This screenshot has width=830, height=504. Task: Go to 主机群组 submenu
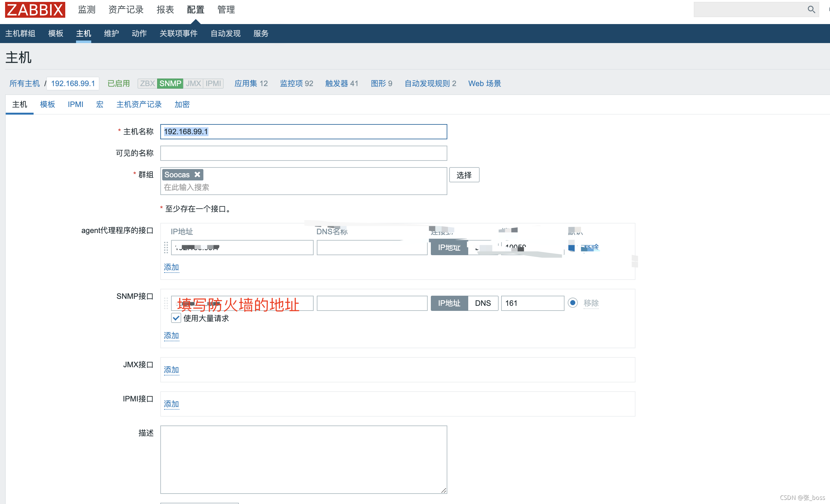(20, 33)
